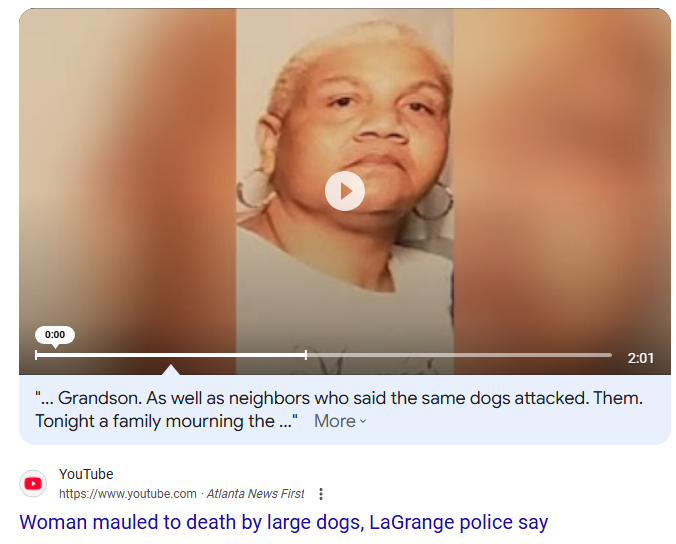Click the Atlanta News First channel name
Screen dimensions: 676x544
(255, 494)
